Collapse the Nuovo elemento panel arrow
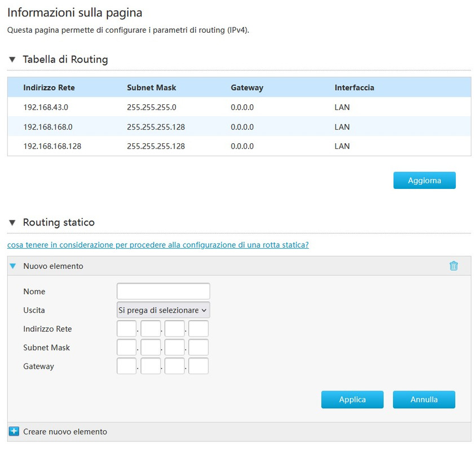 (x=13, y=266)
